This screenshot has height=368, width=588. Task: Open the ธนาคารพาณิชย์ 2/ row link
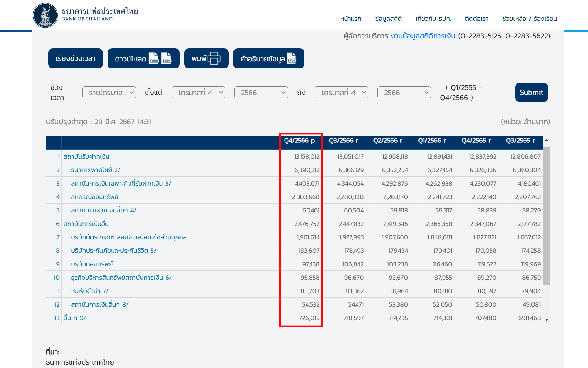pyautogui.click(x=95, y=170)
